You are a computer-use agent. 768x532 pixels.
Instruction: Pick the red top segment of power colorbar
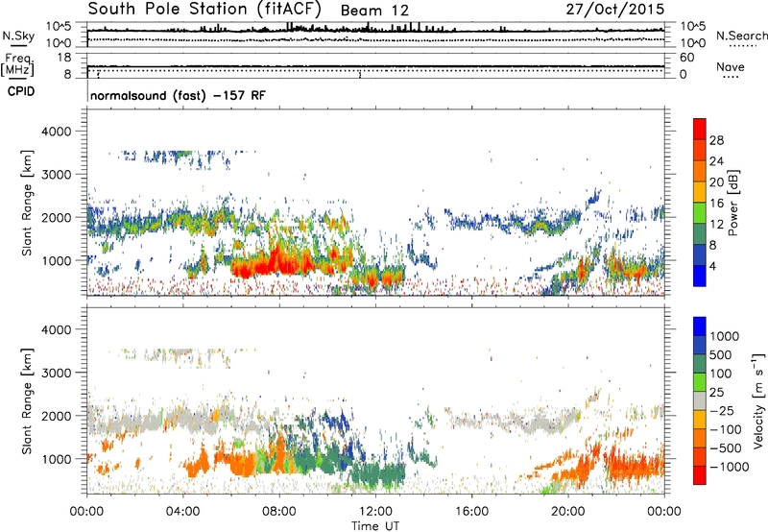(x=700, y=130)
